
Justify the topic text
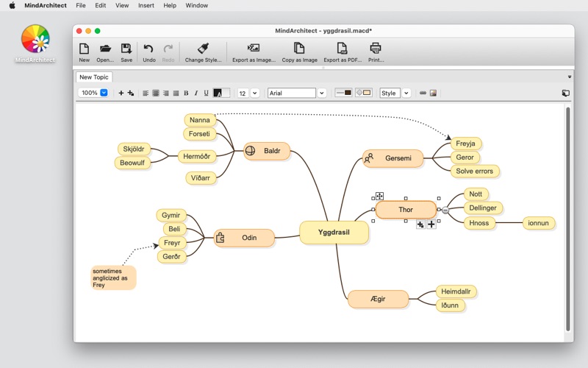pos(176,93)
